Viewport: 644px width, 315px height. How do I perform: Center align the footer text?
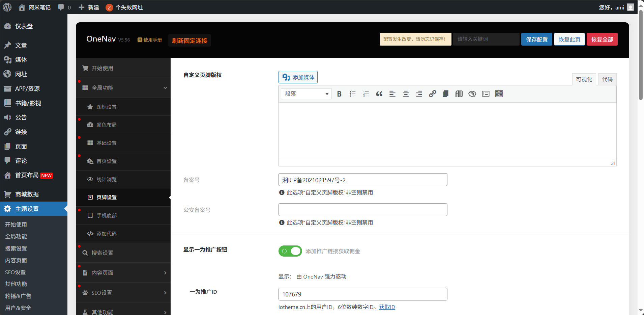tap(405, 94)
